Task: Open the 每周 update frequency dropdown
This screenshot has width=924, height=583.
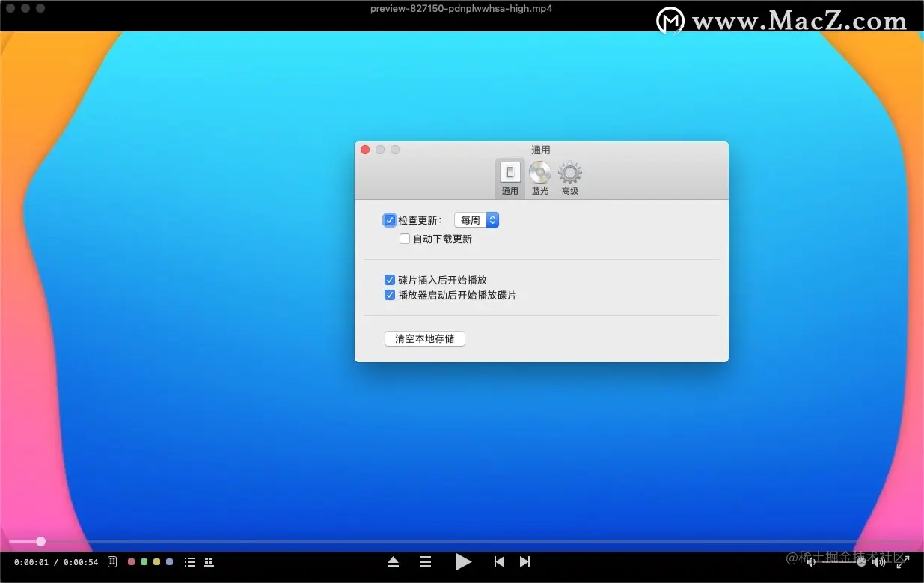Action: click(477, 220)
